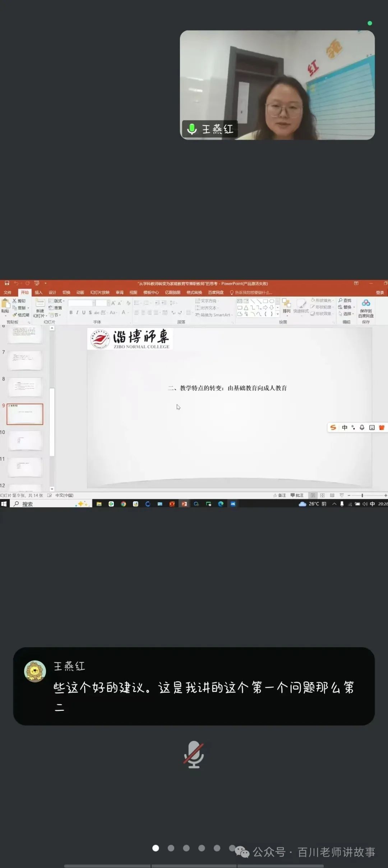Select slide 10 thumbnail in the panel
This screenshot has width=388, height=868.
25,440
